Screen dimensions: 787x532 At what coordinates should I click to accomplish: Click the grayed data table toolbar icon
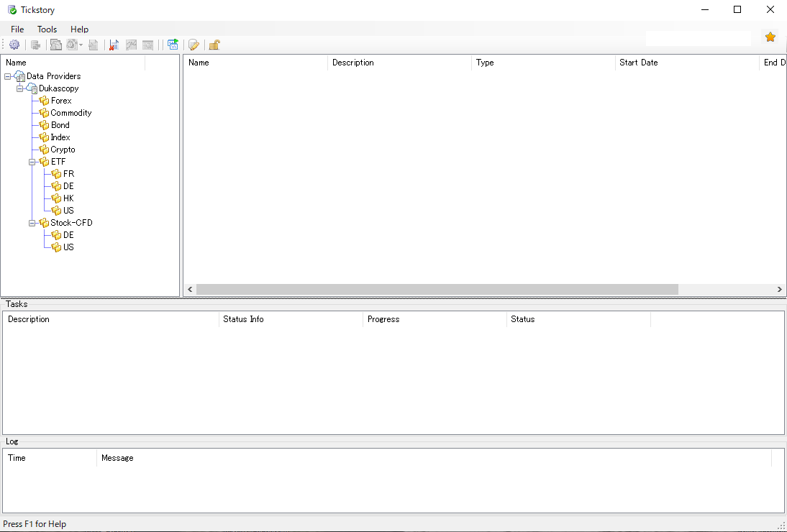tap(147, 45)
